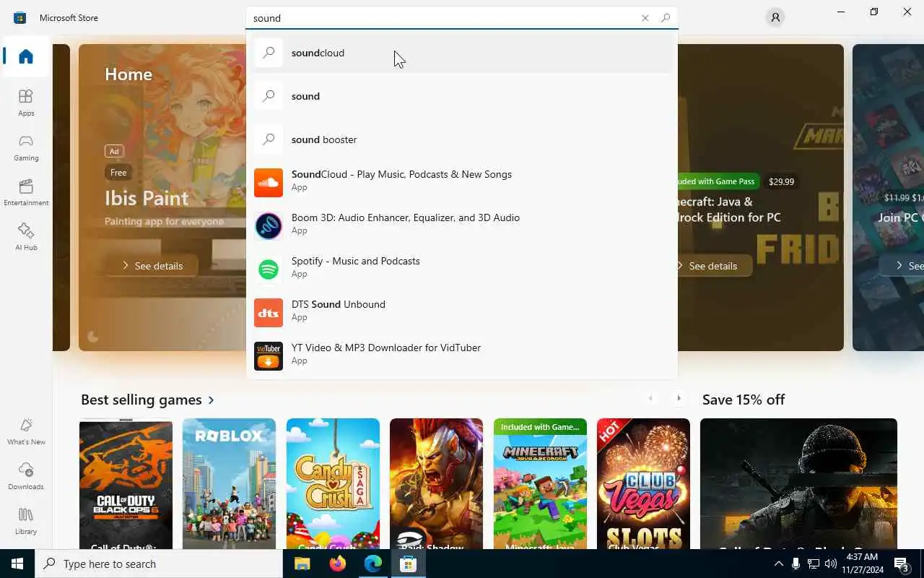Open Firefox from taskbar
This screenshot has width=924, height=578.
click(337, 564)
